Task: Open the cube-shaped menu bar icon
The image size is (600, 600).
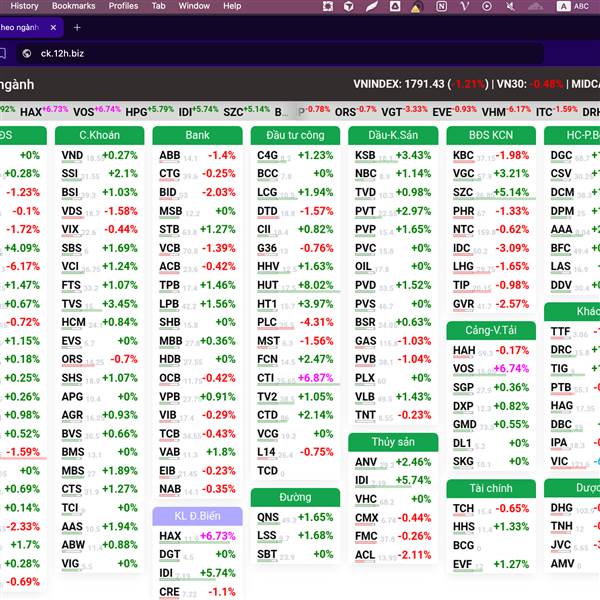Action: 349,6
